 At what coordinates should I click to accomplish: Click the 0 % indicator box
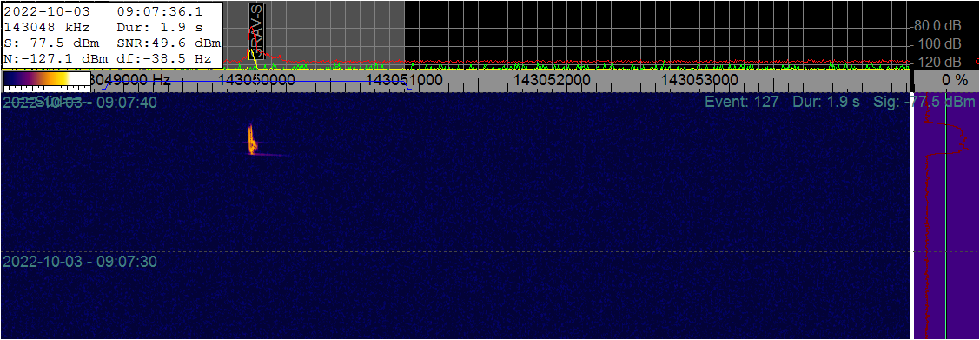tap(946, 80)
